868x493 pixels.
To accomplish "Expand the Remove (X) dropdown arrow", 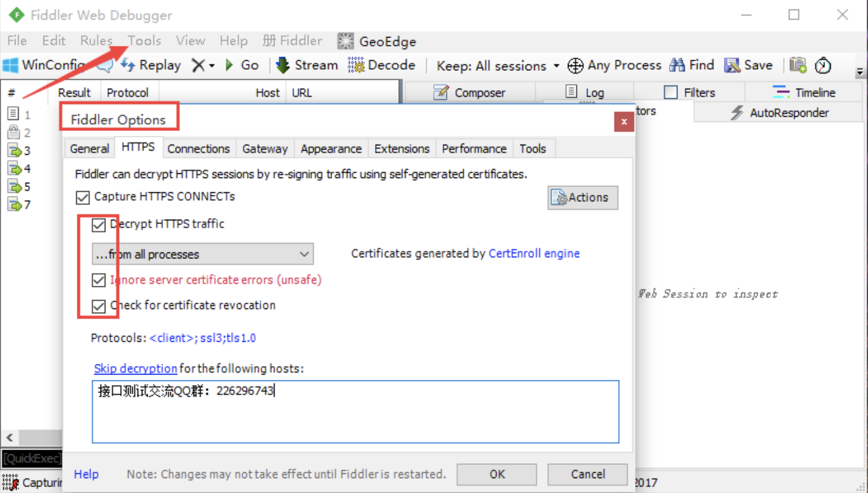I will point(212,65).
